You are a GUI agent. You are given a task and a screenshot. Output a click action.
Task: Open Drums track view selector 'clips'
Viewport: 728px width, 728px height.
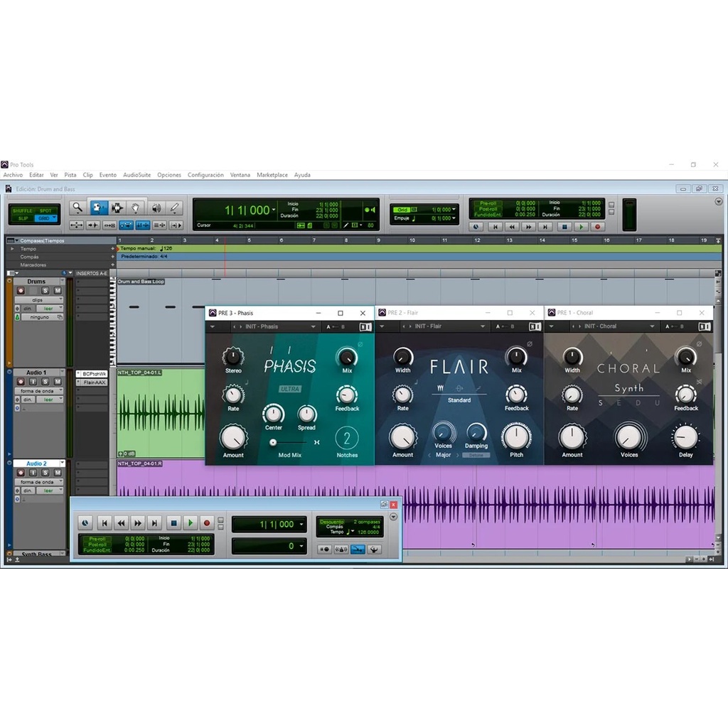pyautogui.click(x=38, y=300)
